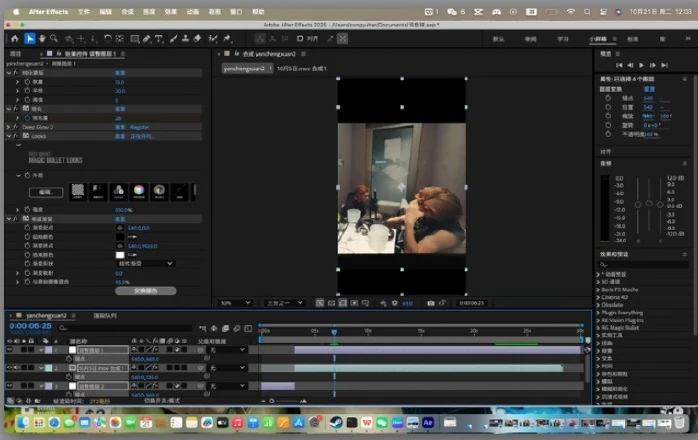Switch to the Project panel tab
Viewport: 698px width, 440px height.
[x=16, y=53]
